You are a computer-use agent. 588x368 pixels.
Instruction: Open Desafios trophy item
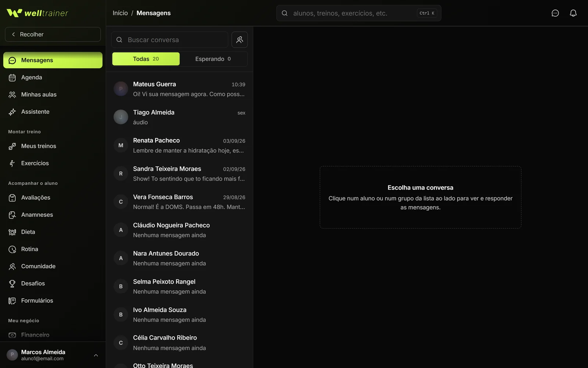(53, 283)
